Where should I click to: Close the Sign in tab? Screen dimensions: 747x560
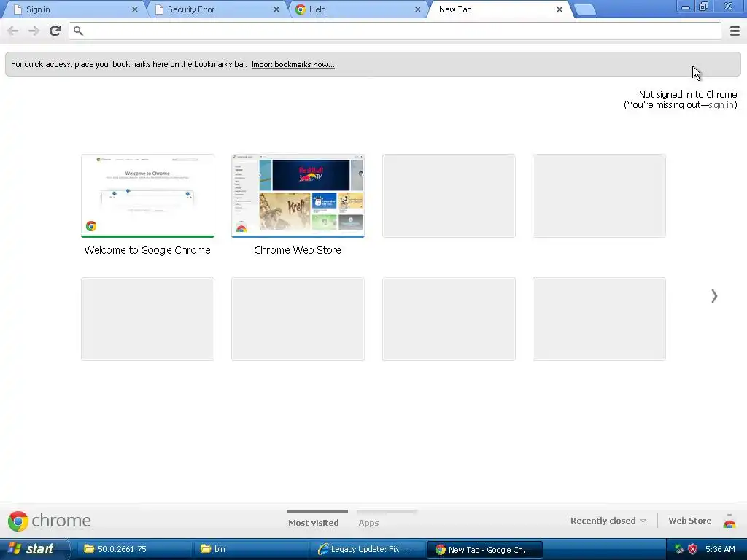pyautogui.click(x=135, y=9)
